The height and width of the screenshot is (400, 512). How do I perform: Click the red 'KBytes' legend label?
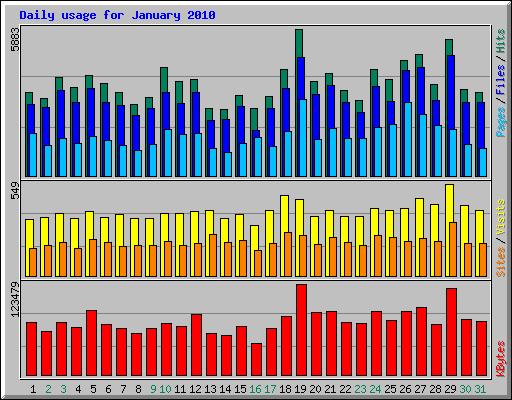(x=501, y=359)
